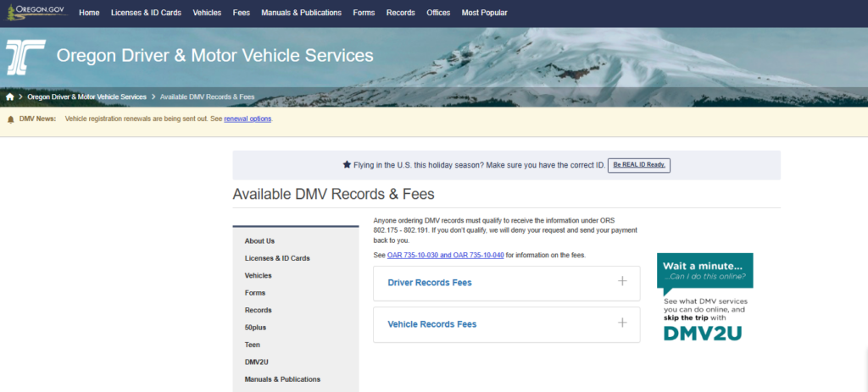
Task: Select Records in the sidebar
Action: [258, 310]
